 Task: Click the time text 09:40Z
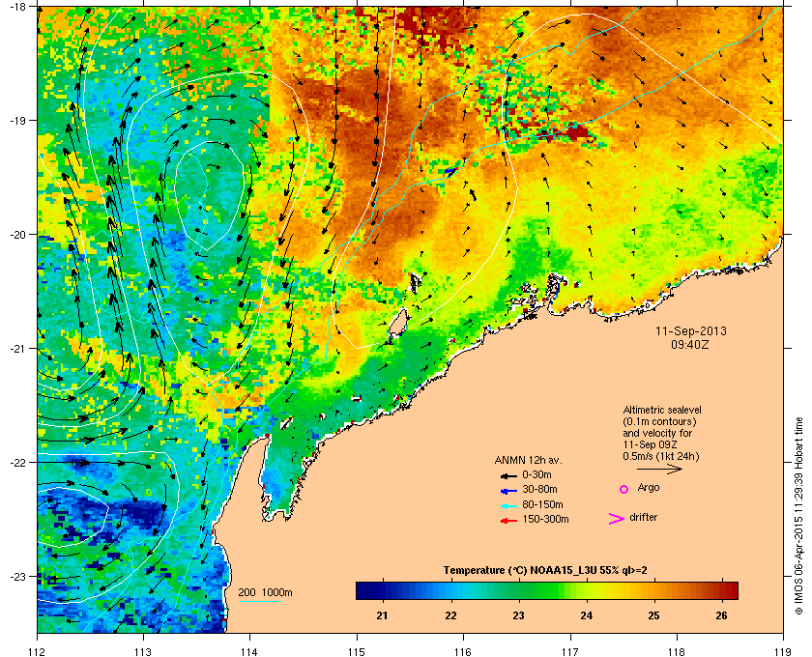(x=690, y=344)
